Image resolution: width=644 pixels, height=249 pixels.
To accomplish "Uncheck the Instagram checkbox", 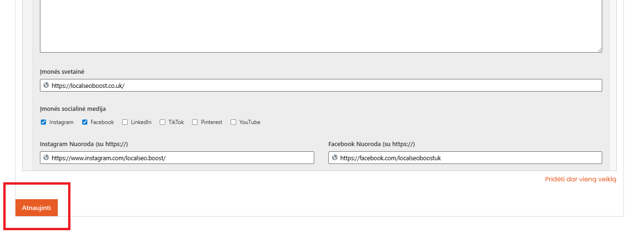I will 44,122.
